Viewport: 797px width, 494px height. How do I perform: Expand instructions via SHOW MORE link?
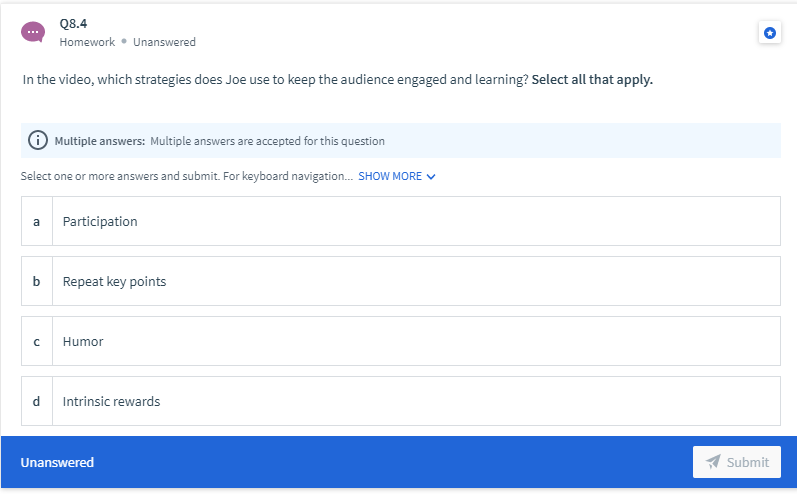[396, 176]
